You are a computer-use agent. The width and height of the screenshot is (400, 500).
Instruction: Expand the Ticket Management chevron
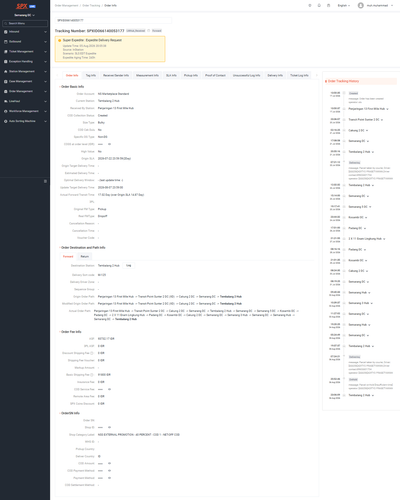click(45, 52)
